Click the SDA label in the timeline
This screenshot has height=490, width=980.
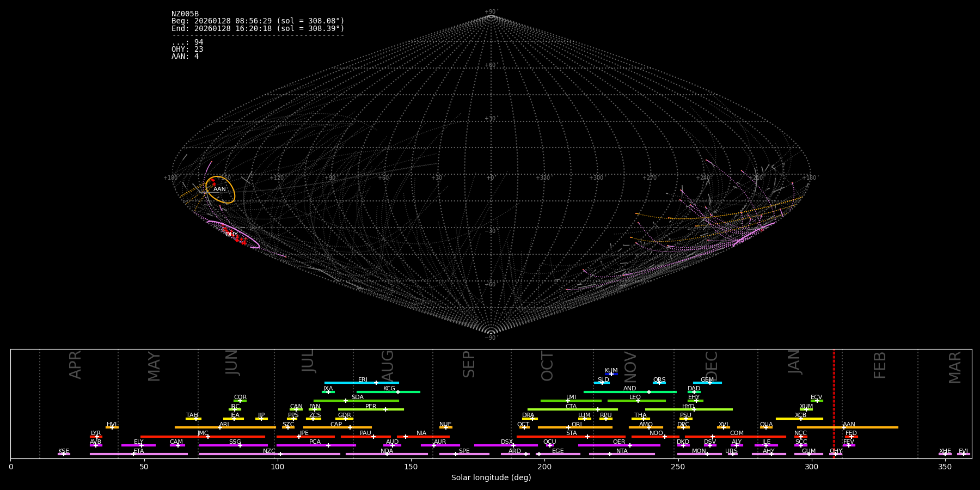358,397
